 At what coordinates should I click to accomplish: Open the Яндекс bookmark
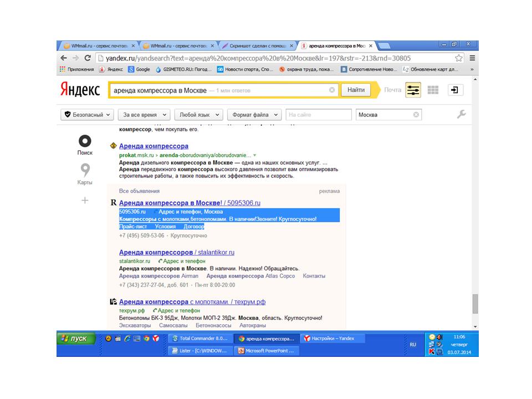point(111,69)
